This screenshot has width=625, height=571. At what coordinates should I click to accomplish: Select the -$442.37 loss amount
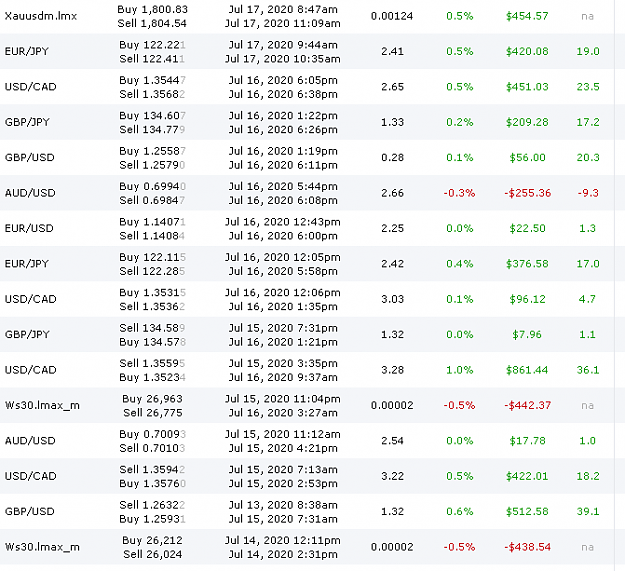[527, 406]
